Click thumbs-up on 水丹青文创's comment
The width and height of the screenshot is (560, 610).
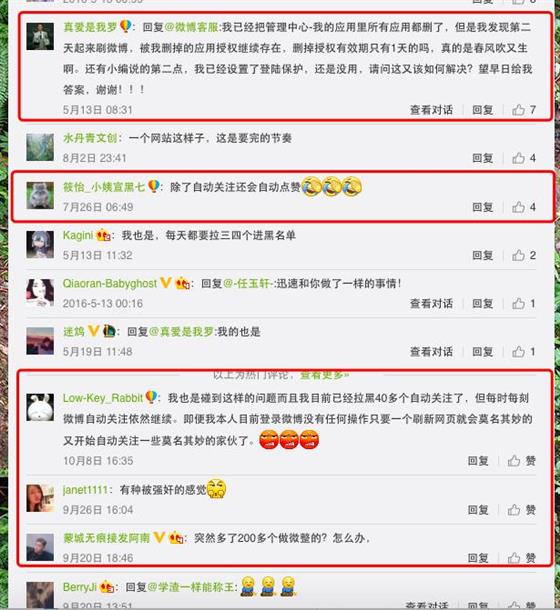(x=523, y=158)
